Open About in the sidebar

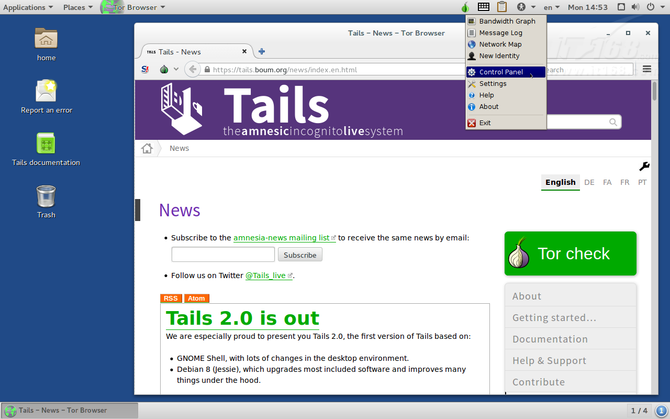tap(570, 296)
